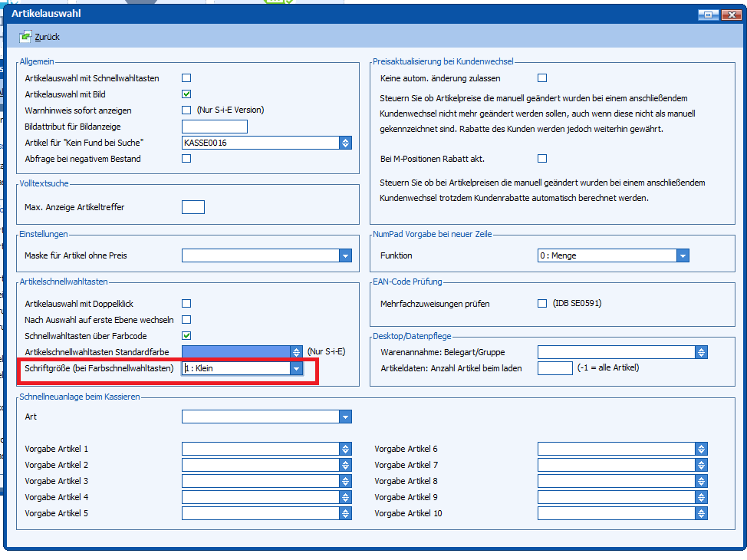747x560 pixels.
Task: Click the Warenannahme Belegart/Gruppe selector arrows
Action: (701, 352)
